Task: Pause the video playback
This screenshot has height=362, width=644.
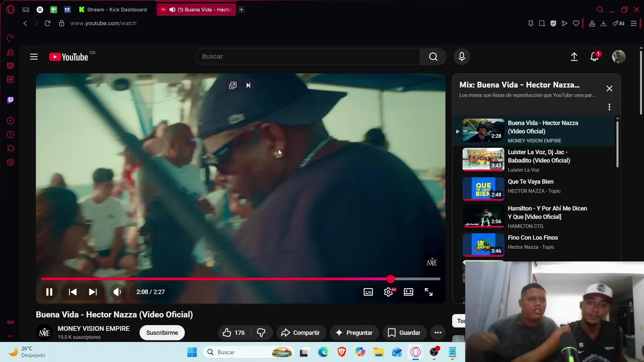Action: pos(49,292)
